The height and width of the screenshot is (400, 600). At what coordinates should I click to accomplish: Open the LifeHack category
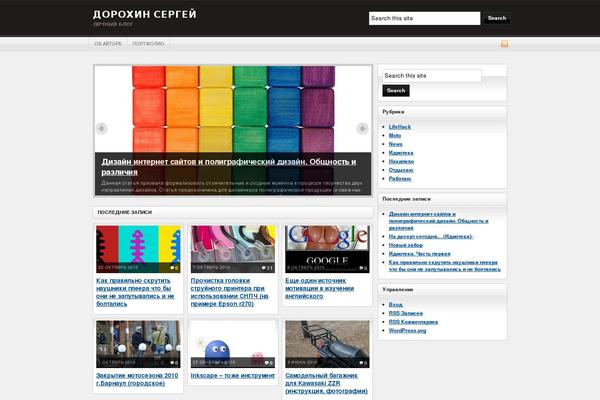click(400, 127)
